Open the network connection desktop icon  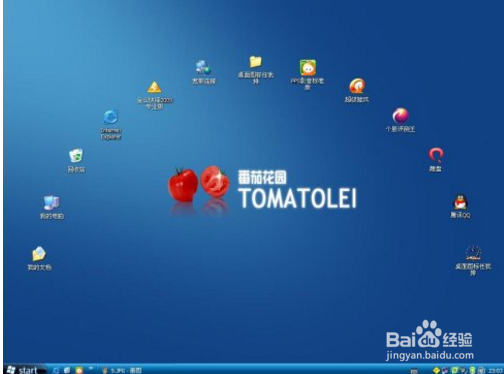coord(203,72)
